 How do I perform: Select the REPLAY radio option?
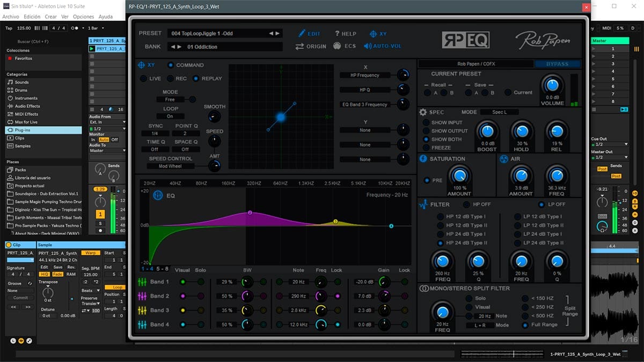click(x=196, y=79)
